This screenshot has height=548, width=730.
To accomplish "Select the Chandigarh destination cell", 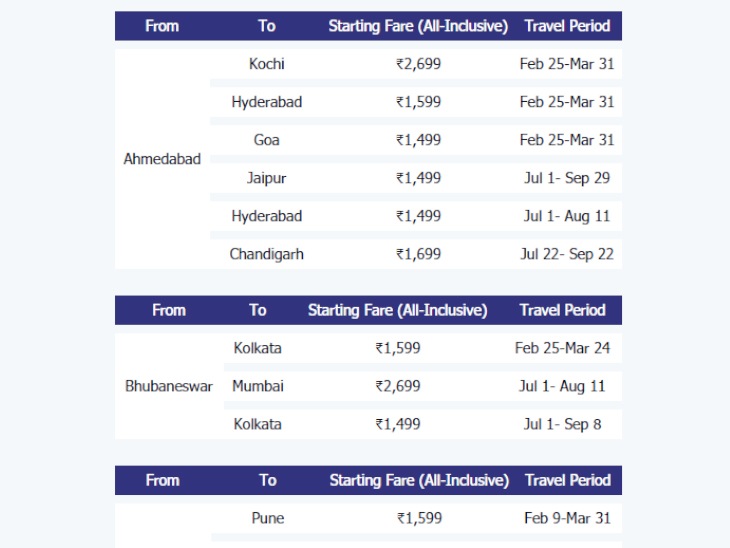I will point(266,254).
